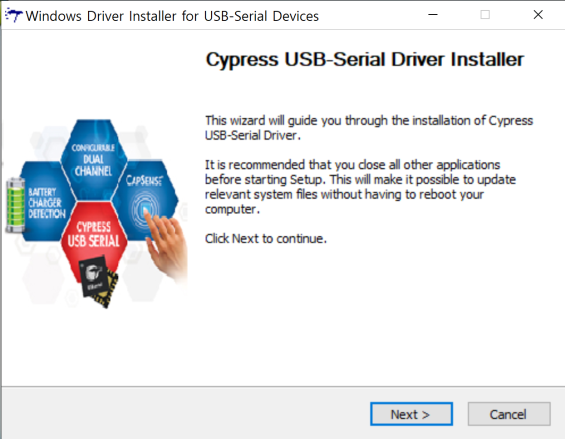The image size is (565, 439).
Task: Click the CapSense hexagon graphic
Action: (x=145, y=198)
